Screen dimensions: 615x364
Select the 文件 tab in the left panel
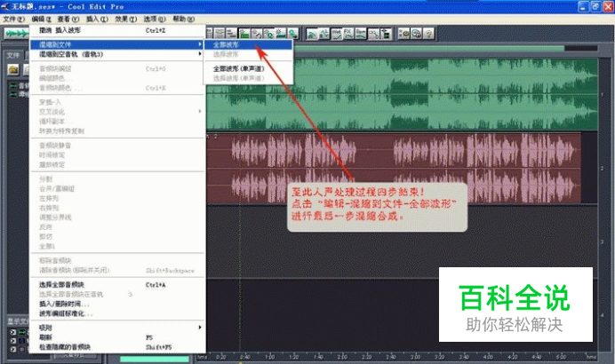(13, 55)
